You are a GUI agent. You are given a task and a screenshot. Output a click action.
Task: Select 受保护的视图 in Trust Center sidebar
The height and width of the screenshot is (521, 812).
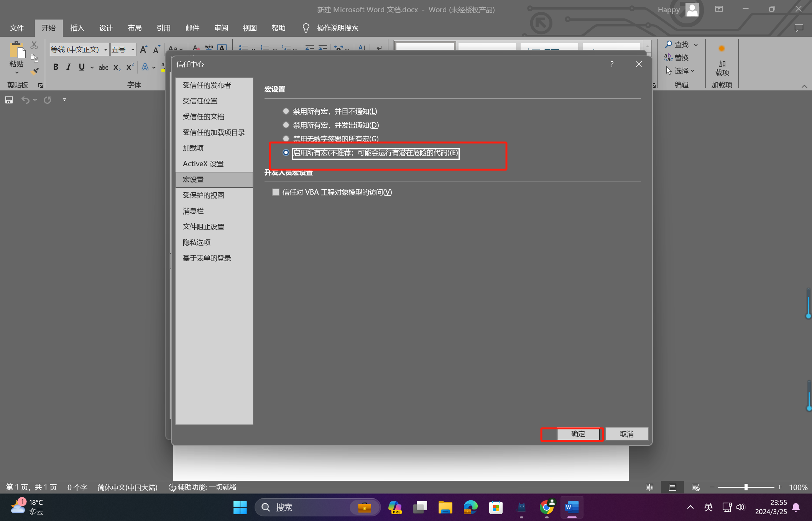coord(204,195)
